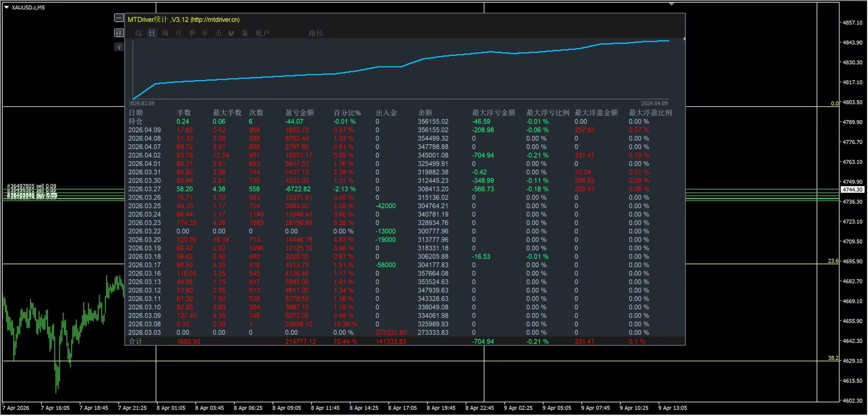Switch to the 周 weekly tab
This screenshot has height=416, width=868.
165,33
